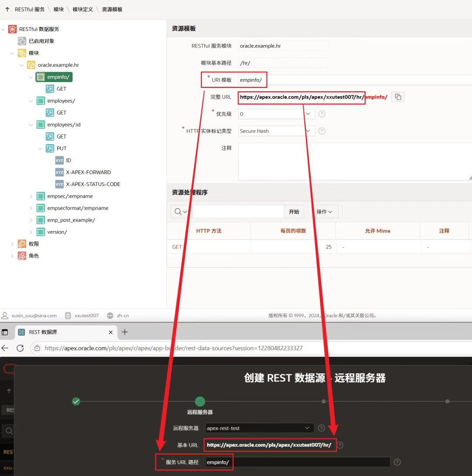
Task: Open the RESTful 服务 breadcrumb link
Action: point(30,10)
